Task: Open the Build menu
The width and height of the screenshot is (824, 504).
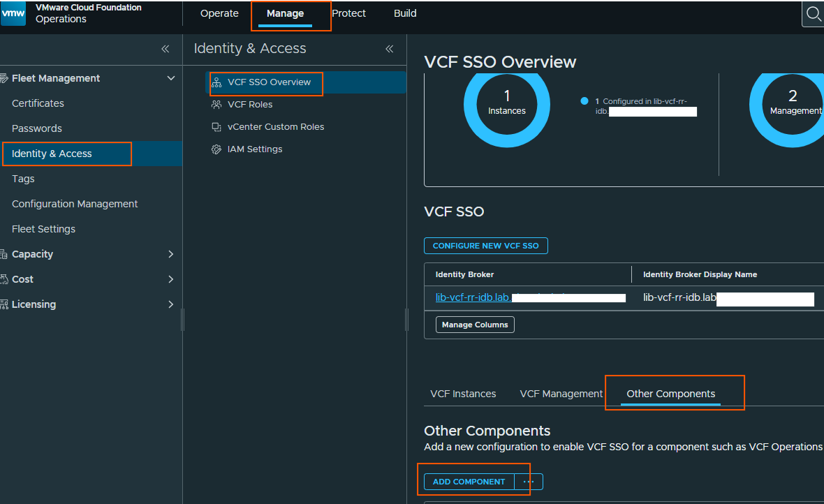Action: [405, 14]
